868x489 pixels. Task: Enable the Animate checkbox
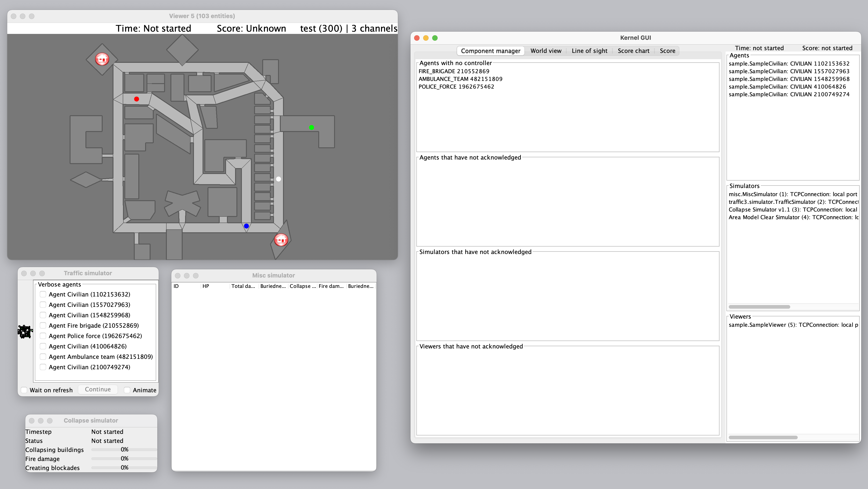coord(127,390)
